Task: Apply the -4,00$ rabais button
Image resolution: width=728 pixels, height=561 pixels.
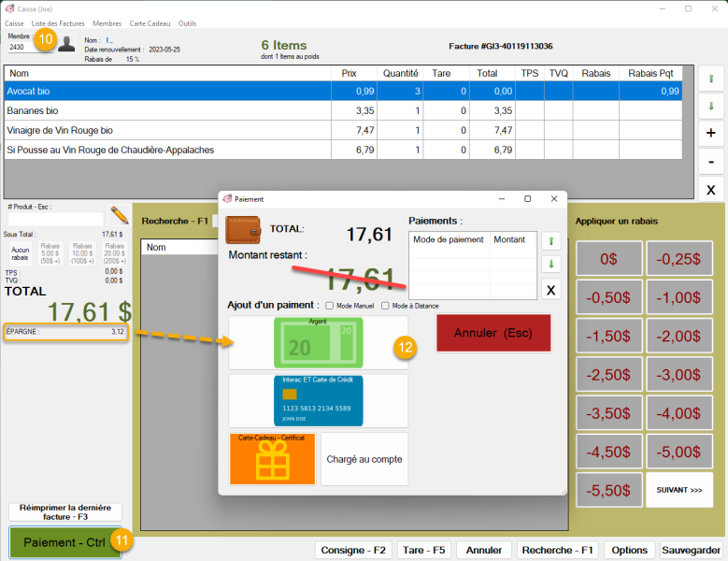Action: (678, 413)
